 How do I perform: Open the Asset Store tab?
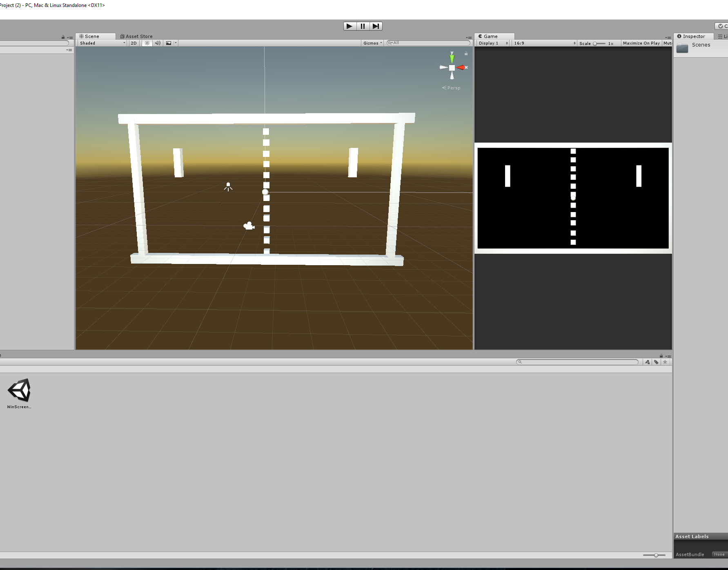coord(136,36)
